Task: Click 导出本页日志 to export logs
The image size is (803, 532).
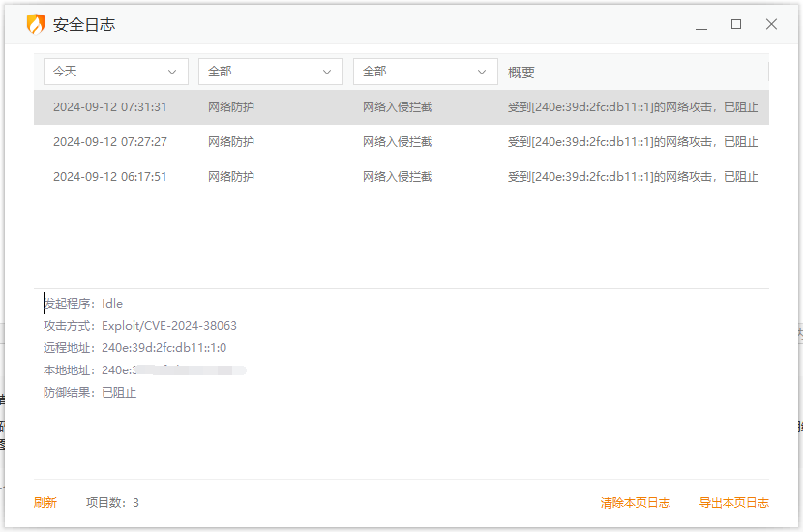Action: coord(734,503)
